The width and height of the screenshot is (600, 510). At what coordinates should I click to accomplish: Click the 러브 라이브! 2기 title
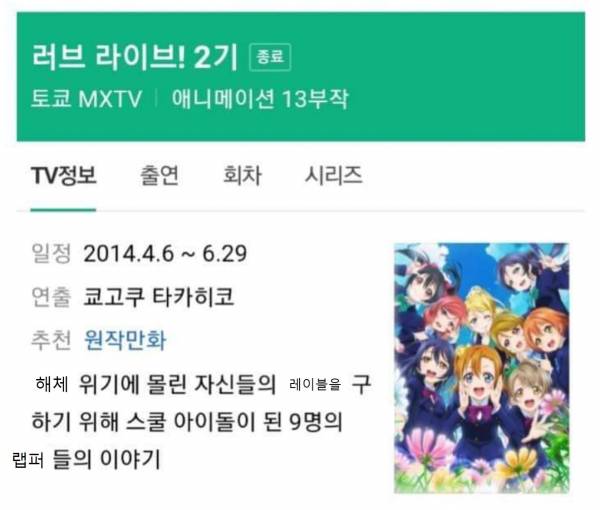point(135,57)
